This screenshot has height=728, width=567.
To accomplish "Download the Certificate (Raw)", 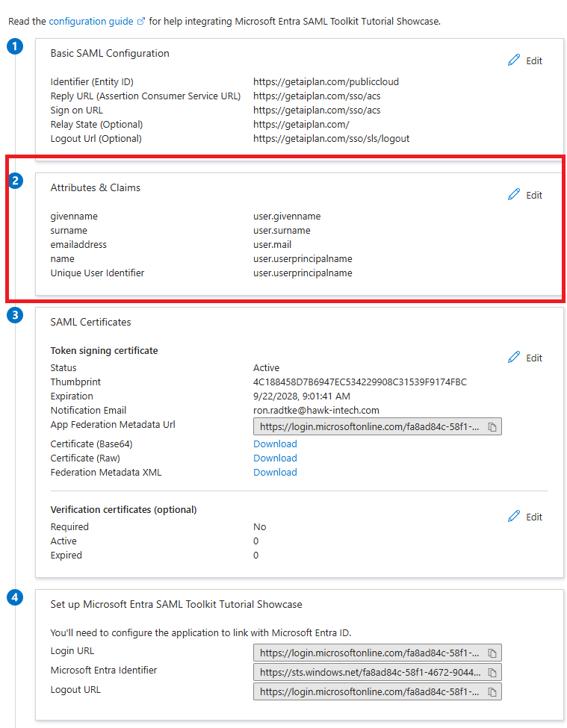I will pos(275,458).
